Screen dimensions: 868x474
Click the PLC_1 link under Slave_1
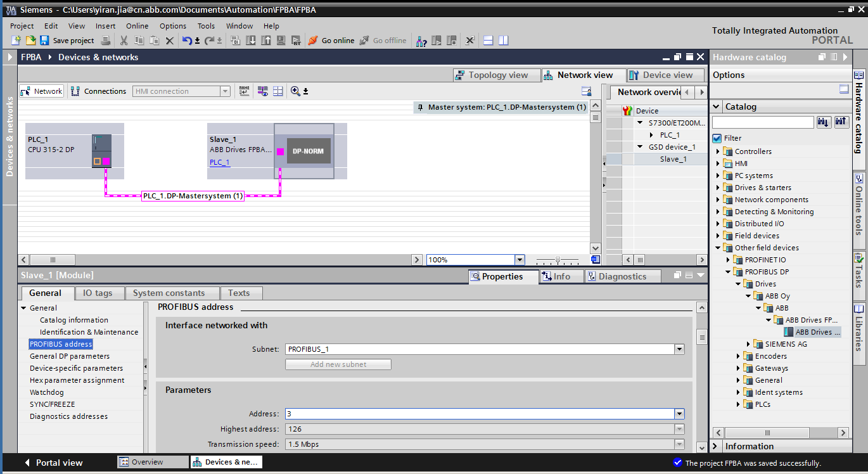220,162
